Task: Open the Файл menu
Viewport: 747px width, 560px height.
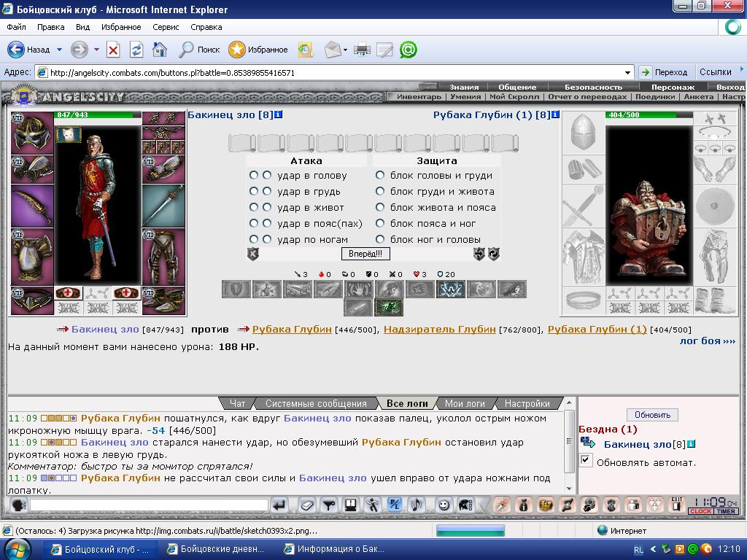Action: coord(16,27)
